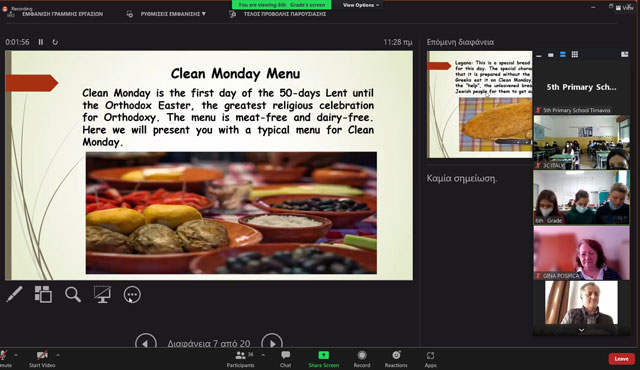The width and height of the screenshot is (640, 370).
Task: Click the green Share Screen button
Action: click(x=324, y=359)
